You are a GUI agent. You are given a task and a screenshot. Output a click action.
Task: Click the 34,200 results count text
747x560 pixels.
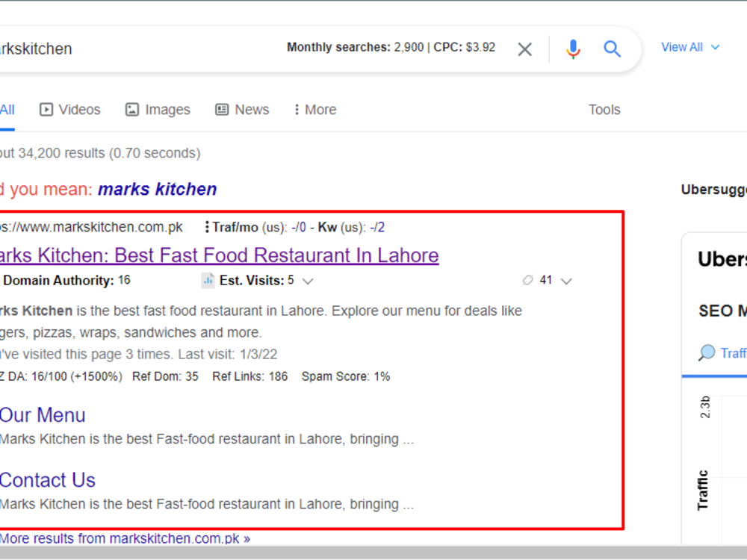[61, 153]
